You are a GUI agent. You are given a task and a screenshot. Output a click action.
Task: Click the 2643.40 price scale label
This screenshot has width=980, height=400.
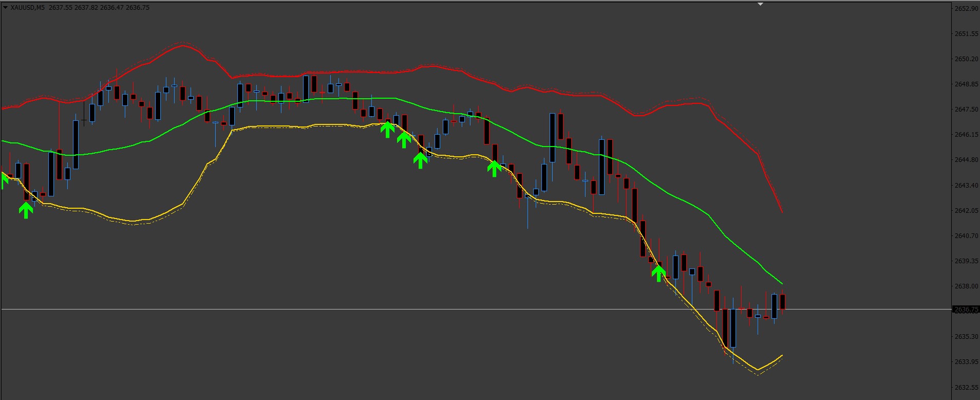coord(966,185)
